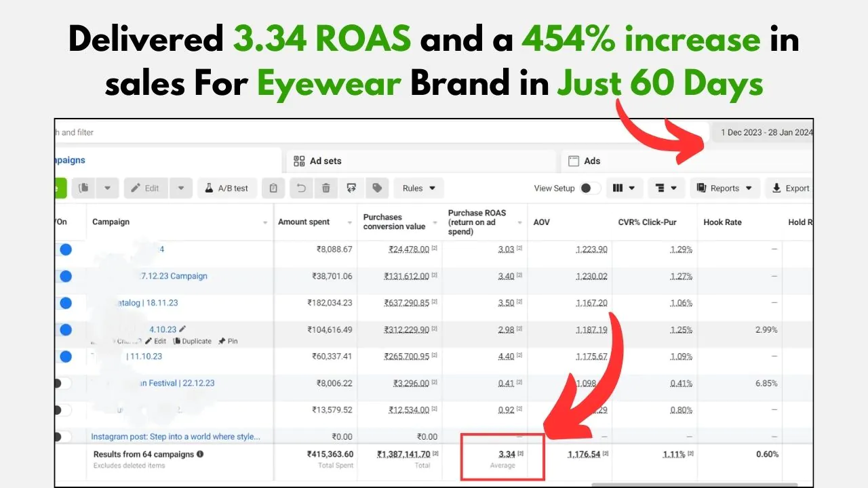Click the trash delete icon
Image resolution: width=868 pixels, height=488 pixels.
[326, 188]
